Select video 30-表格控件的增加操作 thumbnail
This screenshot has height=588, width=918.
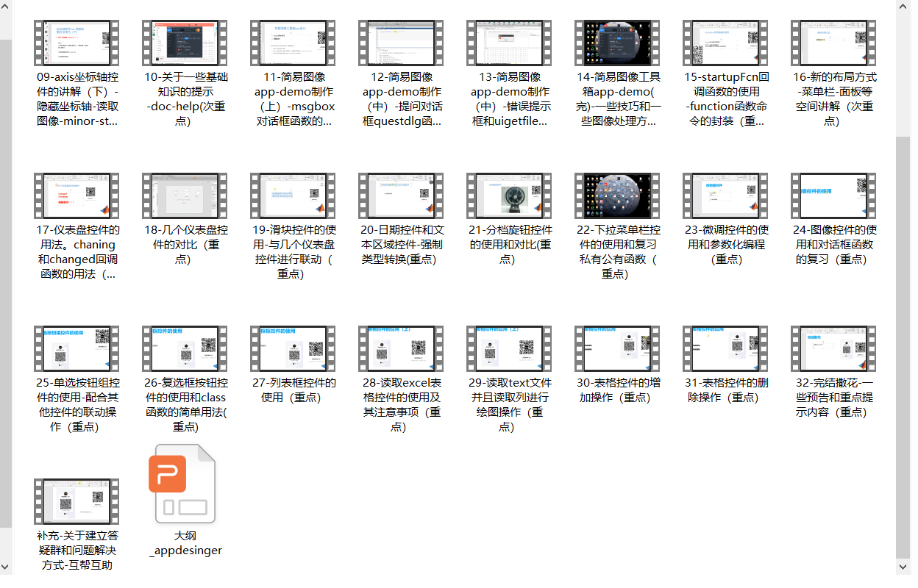coord(617,348)
